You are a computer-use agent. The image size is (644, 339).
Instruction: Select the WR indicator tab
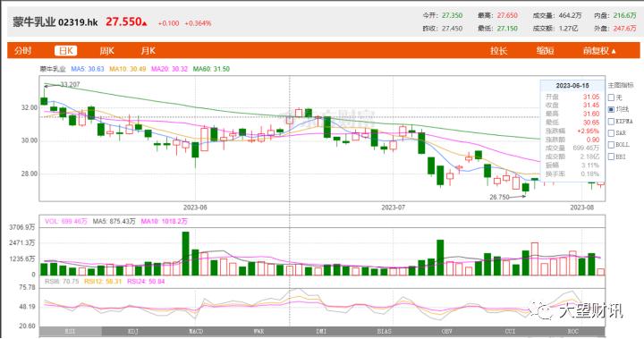[x=258, y=331]
